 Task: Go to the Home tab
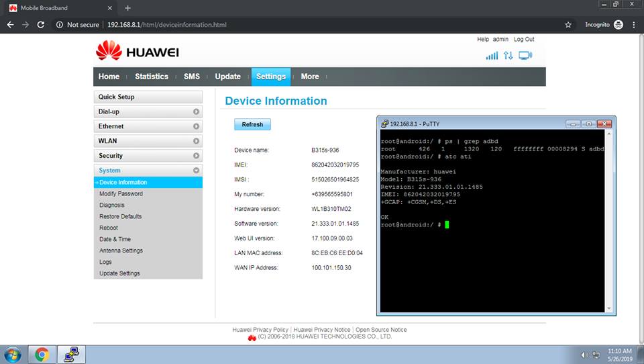pos(109,77)
